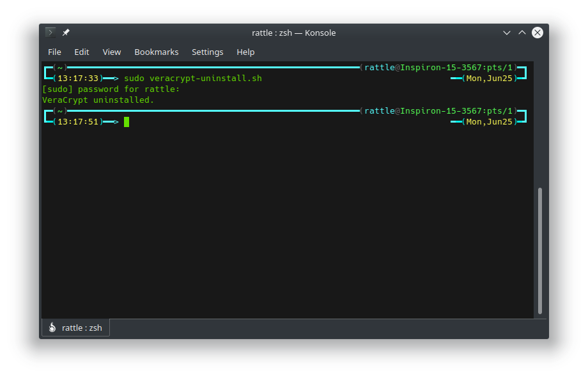Click the 'rattle@Inspiron-15-3567:pts/1' text above the 13:17:51 prompt
588x378 pixels.
[438, 111]
